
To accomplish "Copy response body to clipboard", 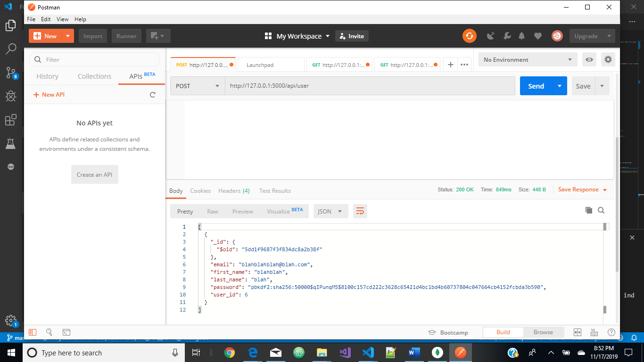I will pos(588,210).
